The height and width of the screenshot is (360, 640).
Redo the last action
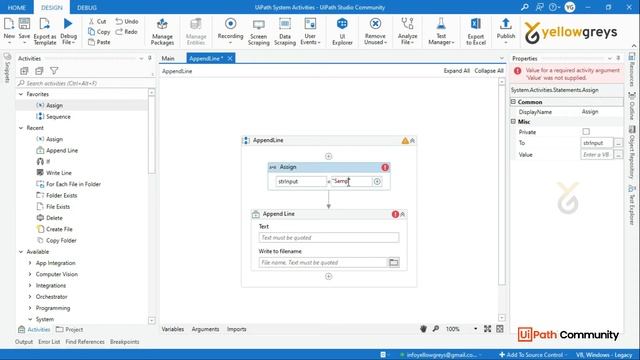tap(127, 31)
